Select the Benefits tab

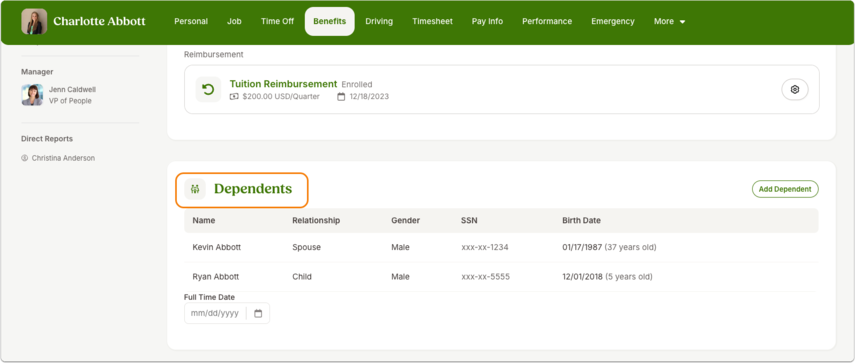tap(329, 21)
